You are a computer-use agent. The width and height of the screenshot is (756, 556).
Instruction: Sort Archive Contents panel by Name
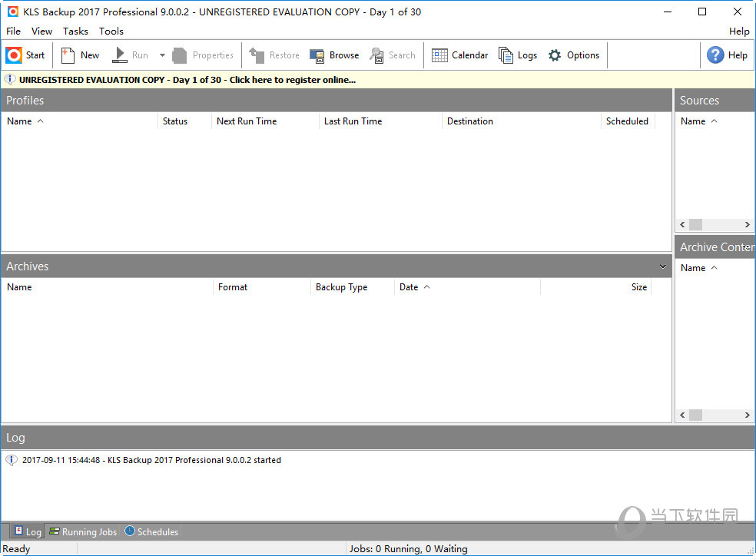[x=715, y=268]
